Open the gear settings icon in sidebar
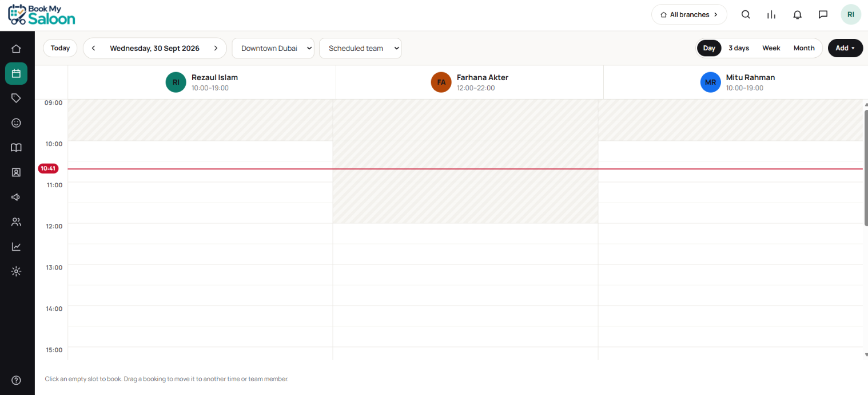 pyautogui.click(x=16, y=271)
